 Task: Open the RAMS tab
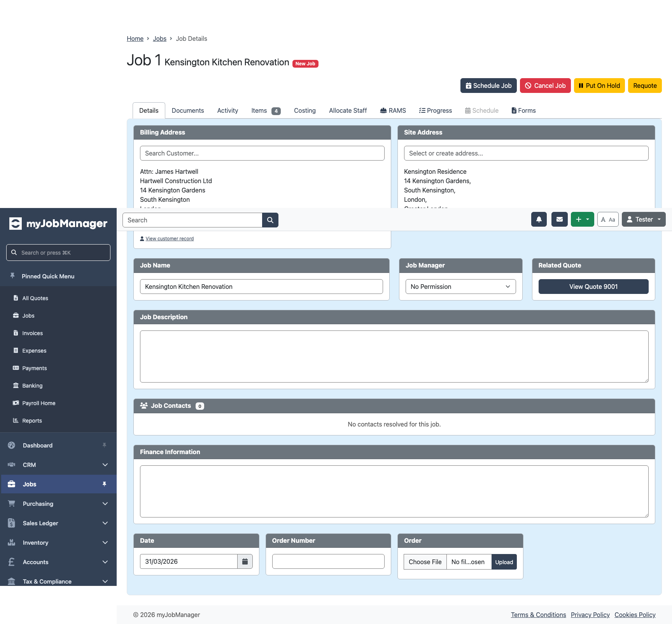[393, 110]
